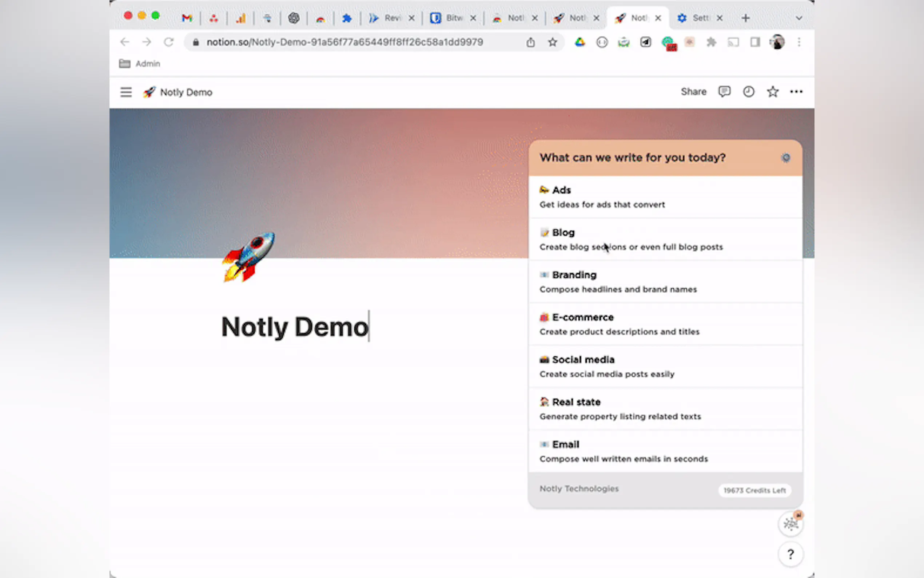The height and width of the screenshot is (578, 924).
Task: Open the browser extensions puzzle icon
Action: 711,42
